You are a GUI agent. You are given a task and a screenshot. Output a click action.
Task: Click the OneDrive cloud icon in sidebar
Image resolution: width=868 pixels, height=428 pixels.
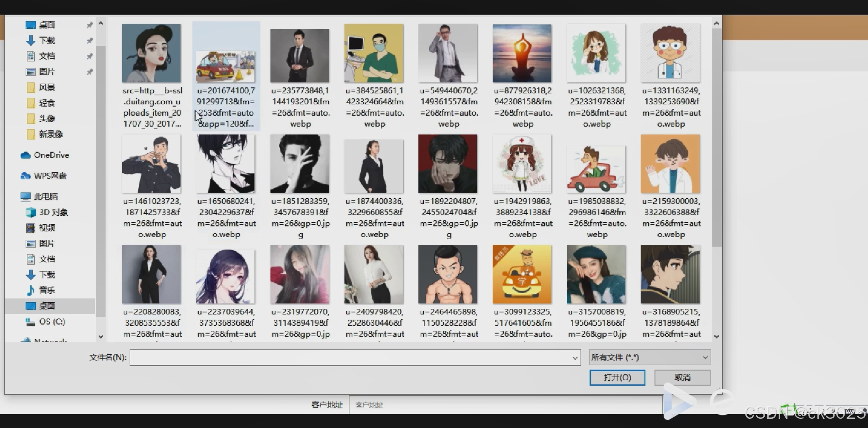point(25,155)
